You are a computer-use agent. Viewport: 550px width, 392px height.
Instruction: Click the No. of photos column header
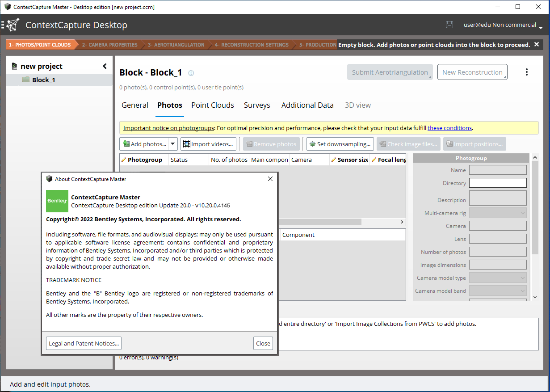click(x=229, y=160)
